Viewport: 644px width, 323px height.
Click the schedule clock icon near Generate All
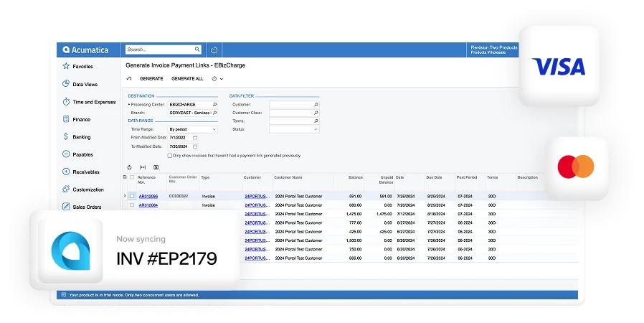pyautogui.click(x=214, y=78)
